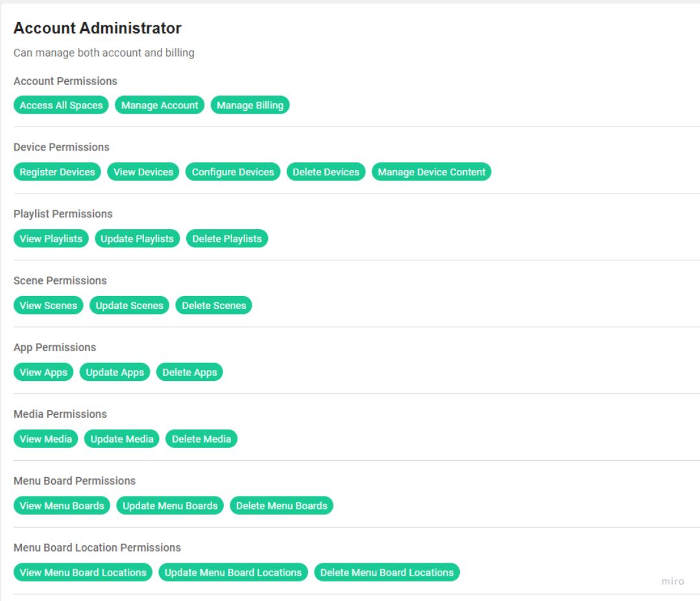
Task: Click Configure Devices under Device Permissions
Action: click(232, 172)
